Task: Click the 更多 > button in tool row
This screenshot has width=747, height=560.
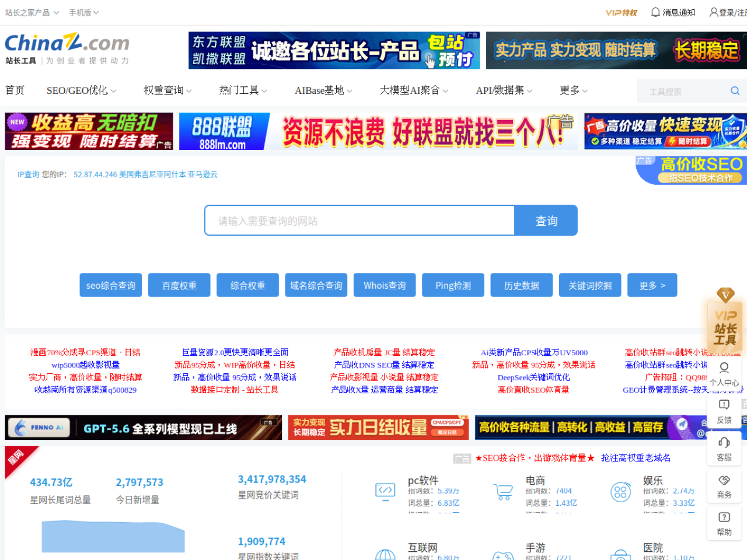Action: (652, 285)
